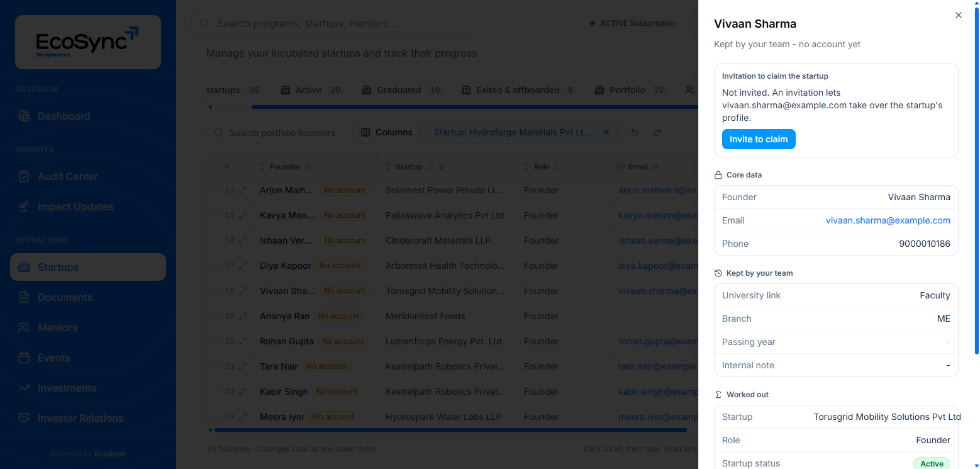Click the Role column header
This screenshot has width=980, height=469.
(x=564, y=167)
